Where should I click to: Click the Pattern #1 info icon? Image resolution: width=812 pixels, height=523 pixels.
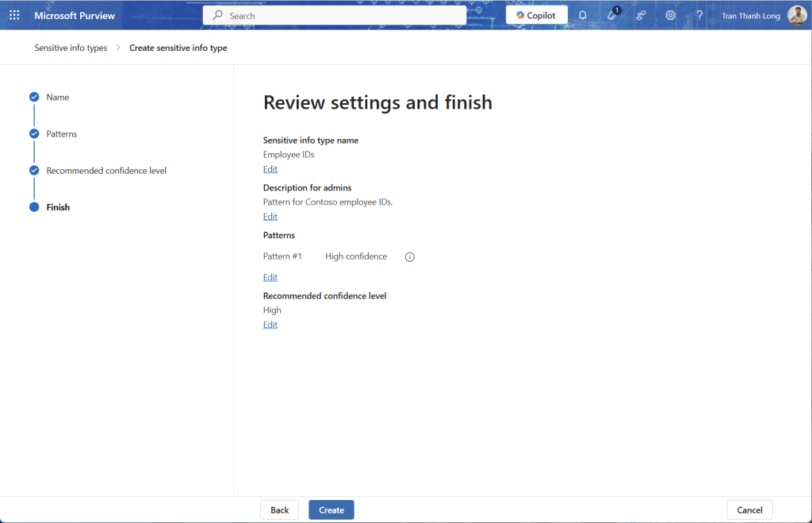410,257
